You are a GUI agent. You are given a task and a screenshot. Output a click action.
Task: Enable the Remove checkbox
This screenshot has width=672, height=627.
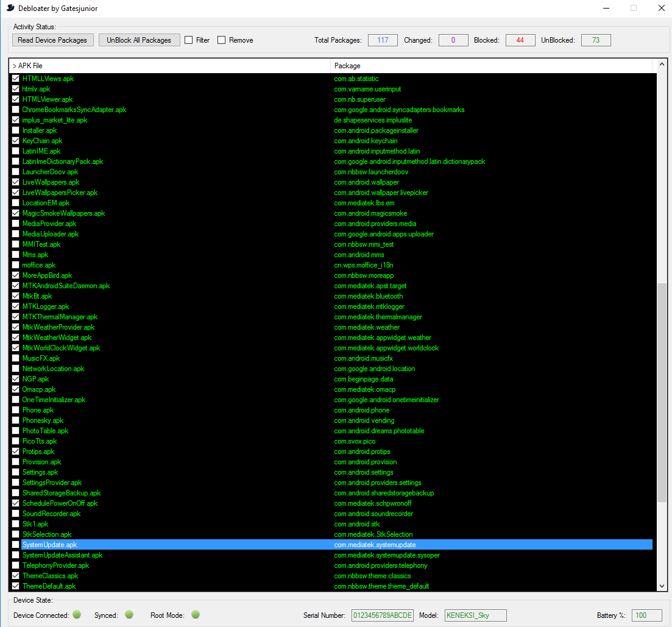pos(222,40)
